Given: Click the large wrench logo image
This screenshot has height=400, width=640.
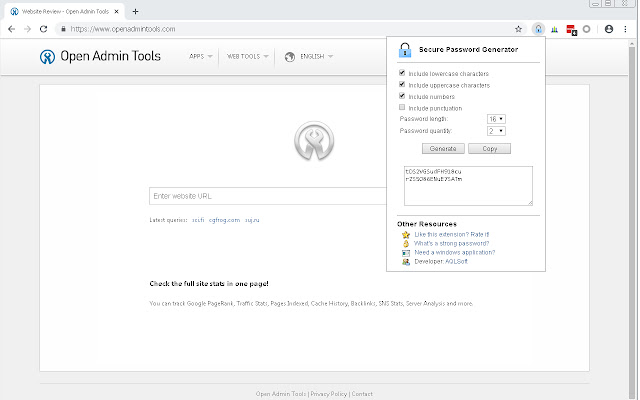Looking at the screenshot, I should [314, 141].
